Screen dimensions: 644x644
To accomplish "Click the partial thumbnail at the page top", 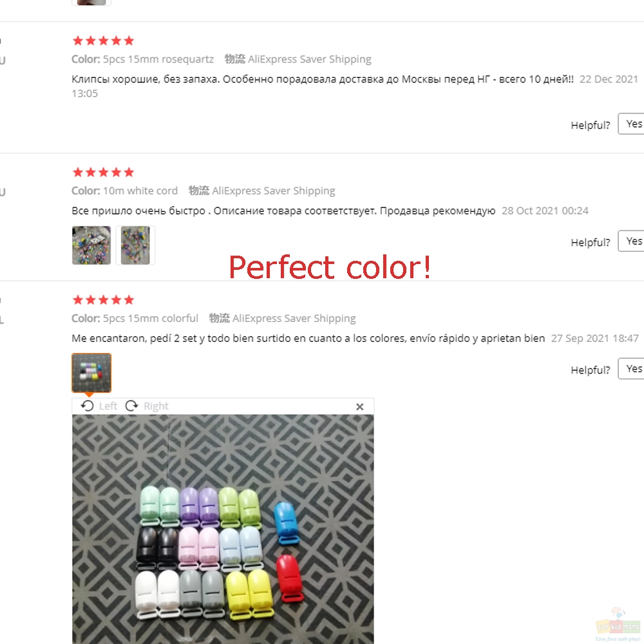I will [91, 3].
